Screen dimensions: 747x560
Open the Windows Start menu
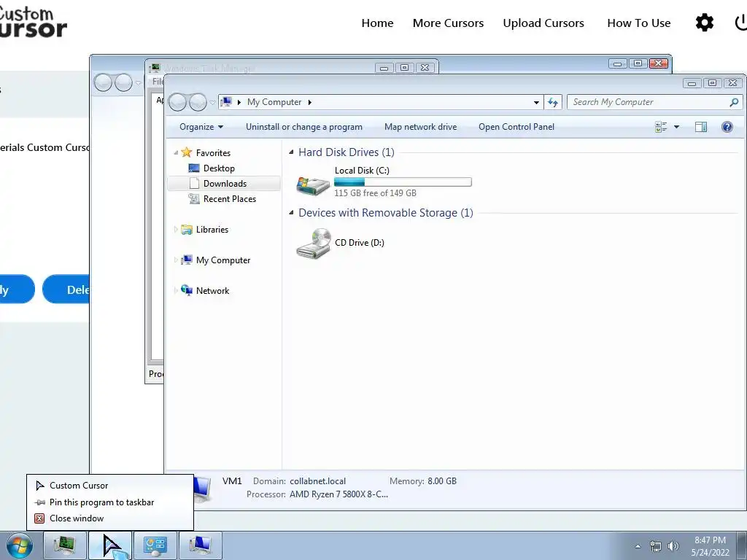(x=20, y=545)
